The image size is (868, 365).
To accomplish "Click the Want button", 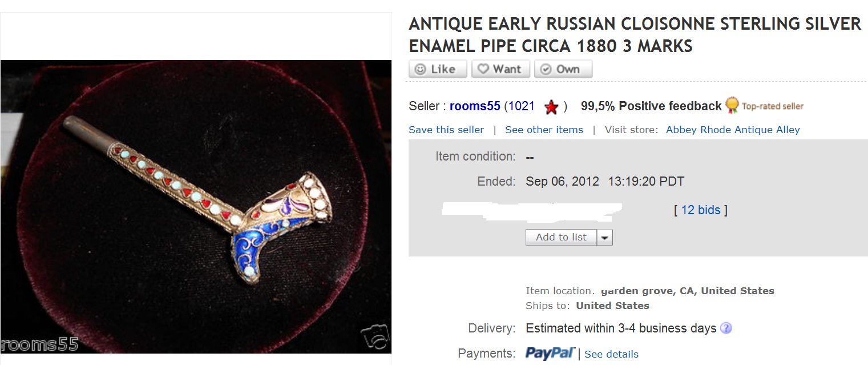I will click(x=500, y=69).
